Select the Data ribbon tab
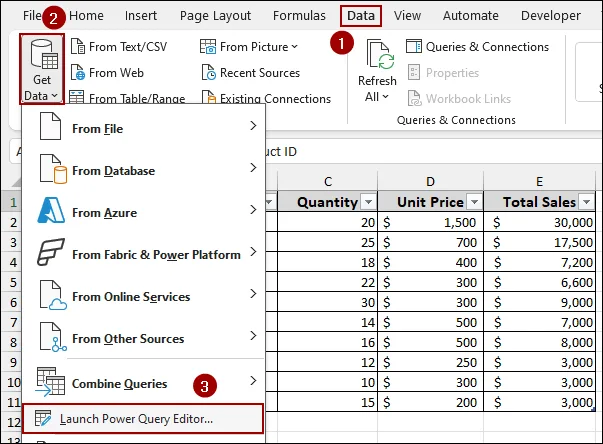 [x=361, y=16]
